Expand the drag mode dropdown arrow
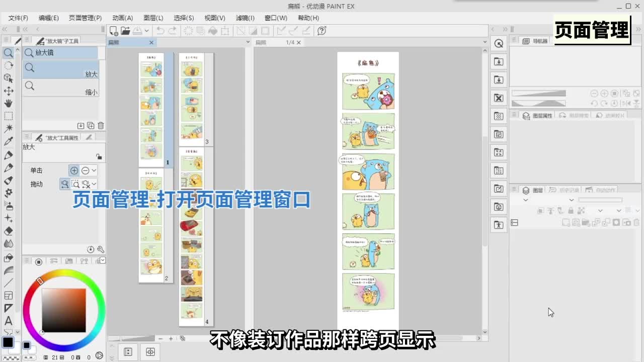 click(x=94, y=184)
